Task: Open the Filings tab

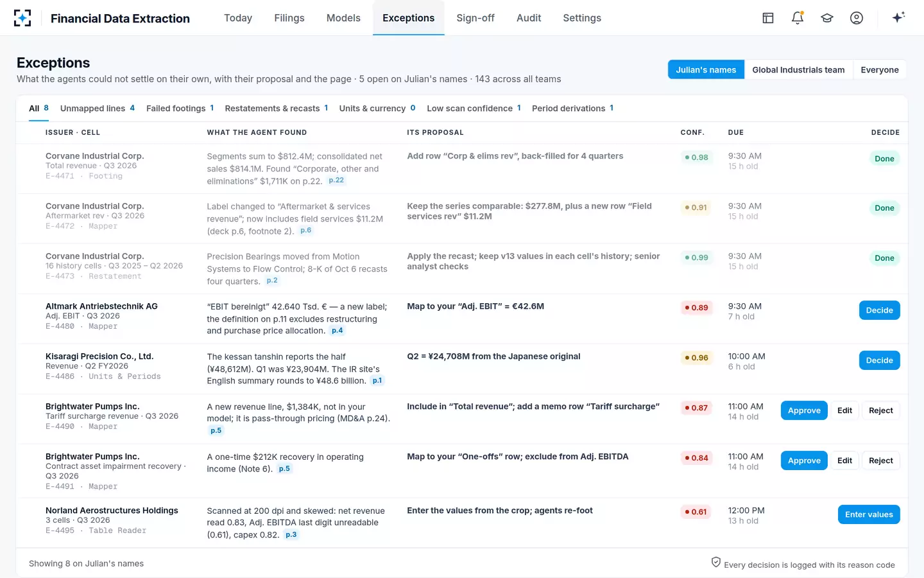Action: click(289, 18)
